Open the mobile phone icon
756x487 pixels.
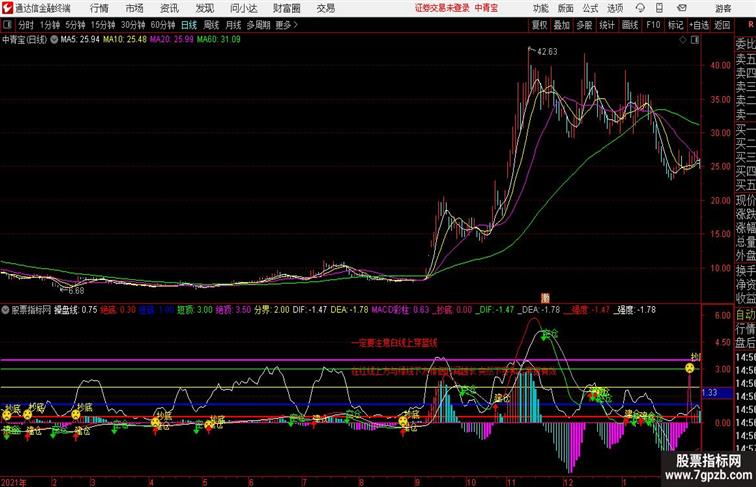[x=660, y=8]
